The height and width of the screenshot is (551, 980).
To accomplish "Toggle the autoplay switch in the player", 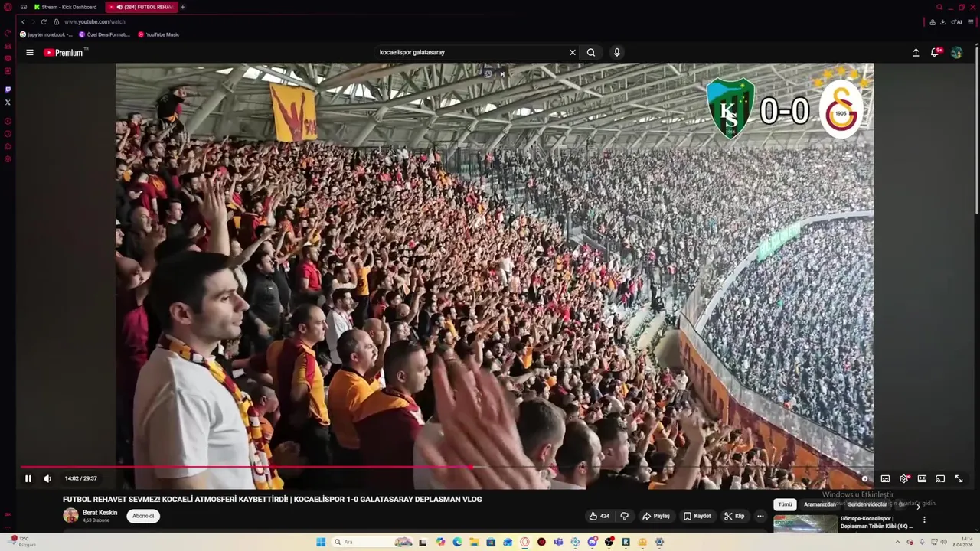I will tap(864, 478).
